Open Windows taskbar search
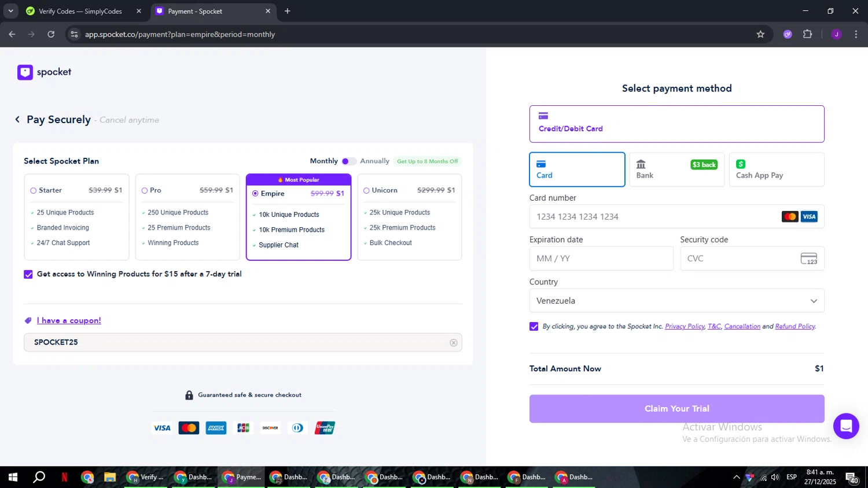Viewport: 868px width, 488px height. point(39,477)
